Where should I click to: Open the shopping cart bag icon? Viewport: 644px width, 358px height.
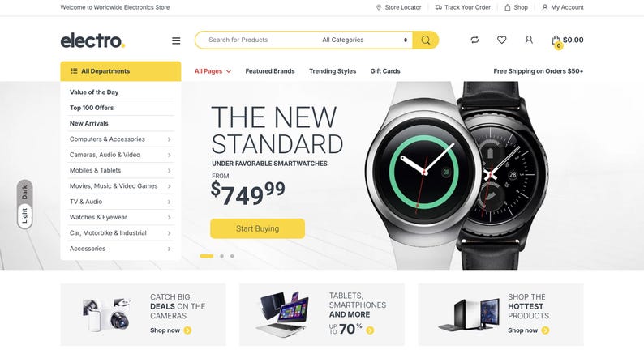click(x=556, y=40)
